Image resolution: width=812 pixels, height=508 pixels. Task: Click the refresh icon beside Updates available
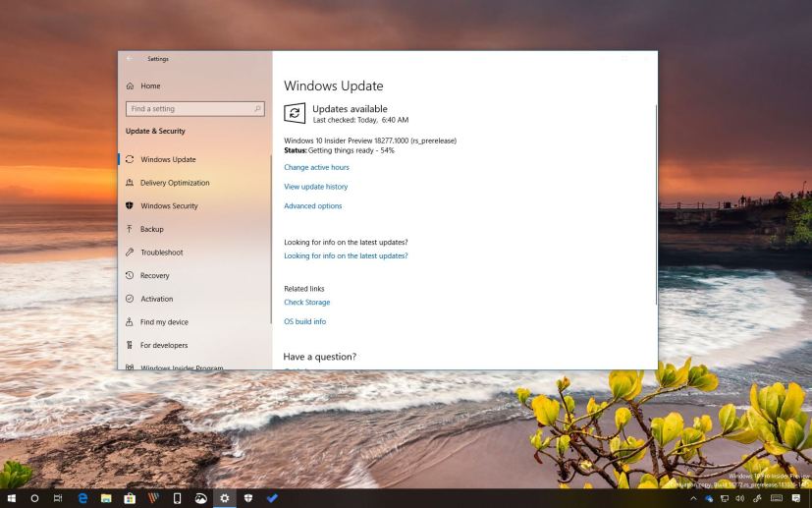tap(295, 113)
